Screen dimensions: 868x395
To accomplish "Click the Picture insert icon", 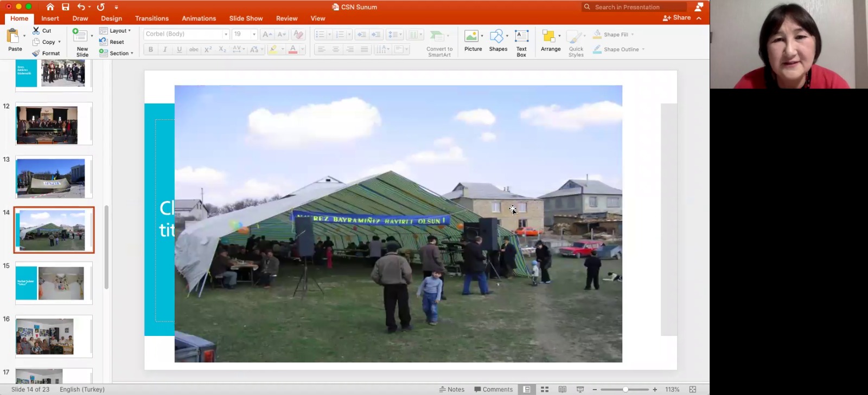I will coord(471,37).
